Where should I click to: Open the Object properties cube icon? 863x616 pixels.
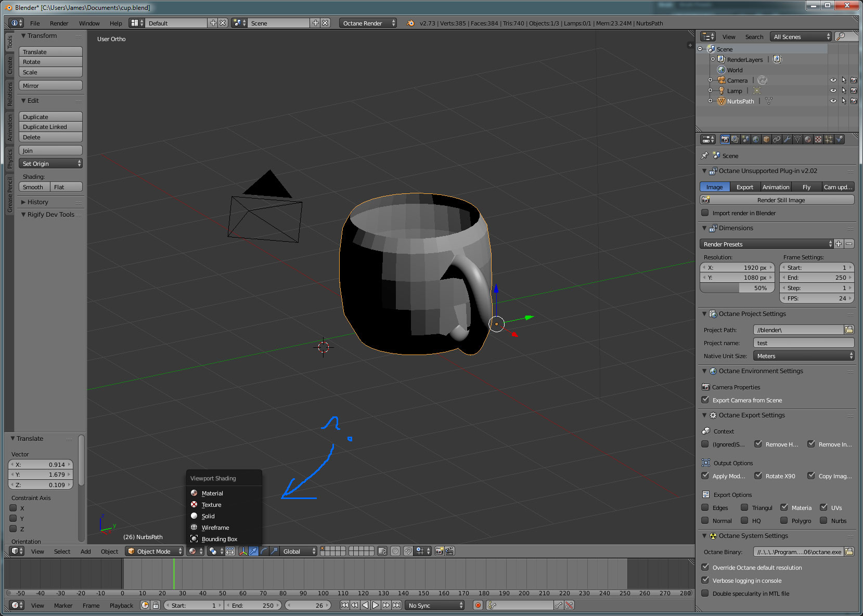point(766,139)
